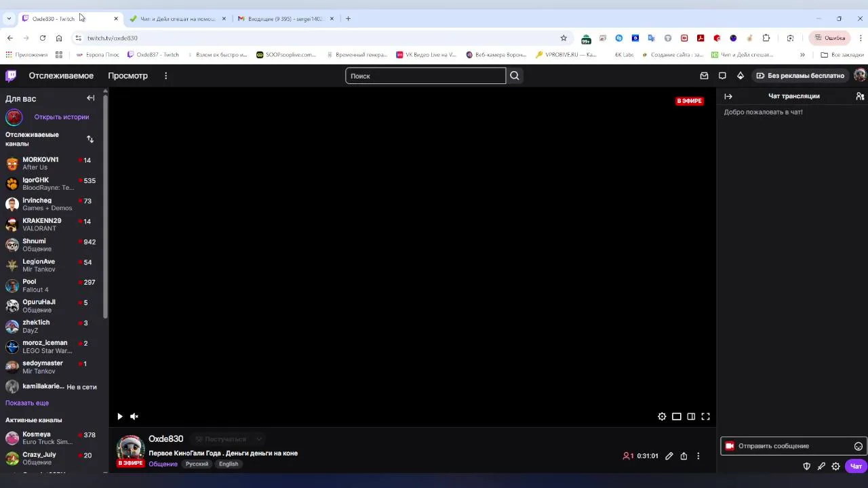Enter fullscreen in the player
The image size is (868, 488).
pyautogui.click(x=705, y=416)
